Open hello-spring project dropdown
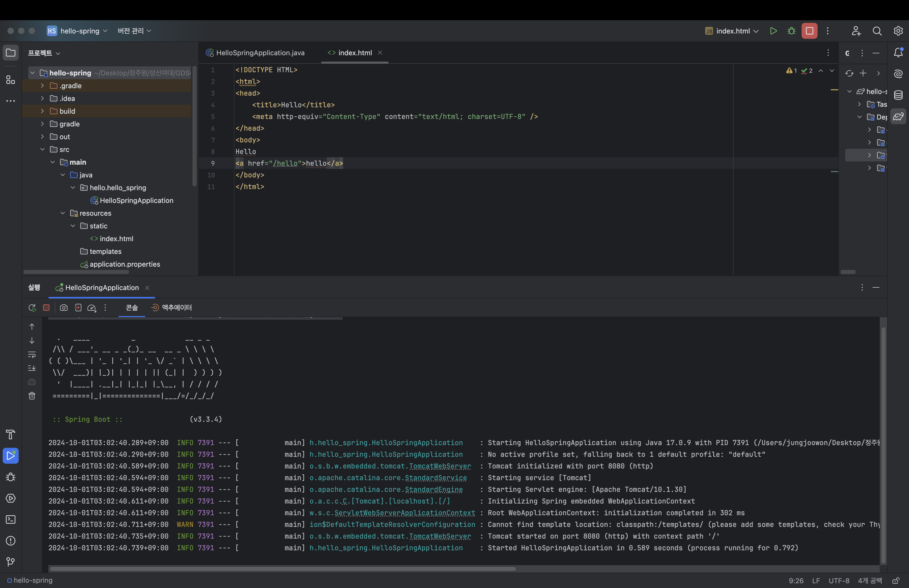The image size is (909, 588). pyautogui.click(x=78, y=31)
